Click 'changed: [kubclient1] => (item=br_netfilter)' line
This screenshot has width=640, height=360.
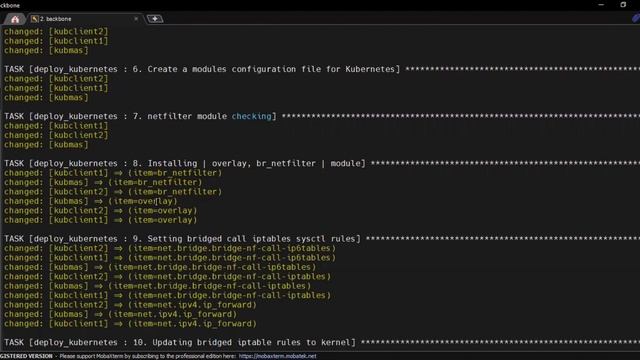[x=113, y=173]
